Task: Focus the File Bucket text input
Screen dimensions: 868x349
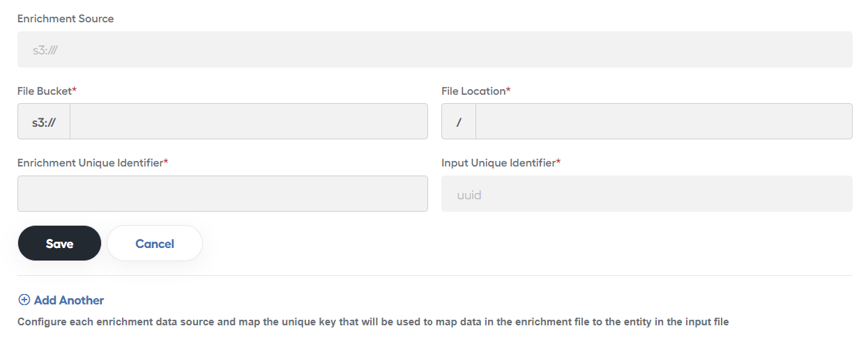Action: tap(249, 121)
